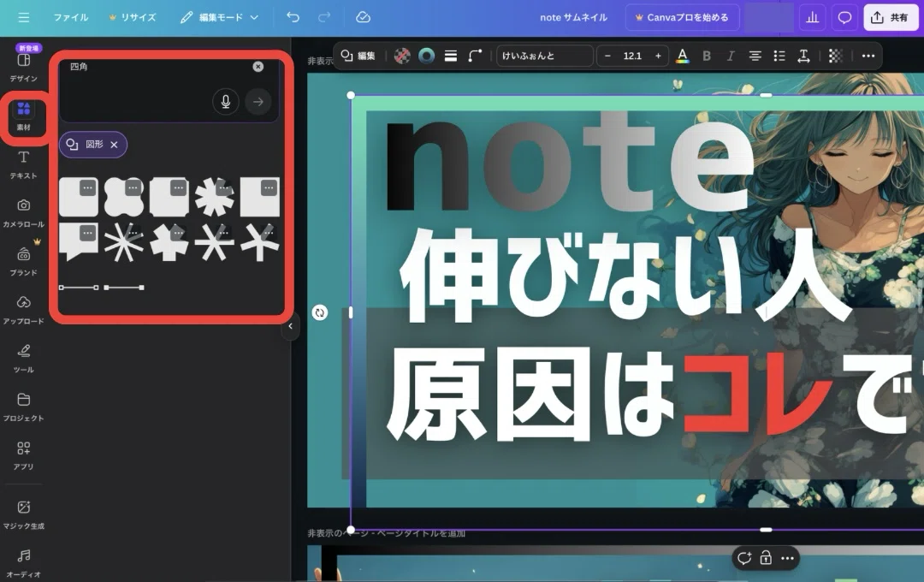This screenshot has height=582, width=924.
Task: Select the red コレ text on canvas
Action: click(757, 392)
